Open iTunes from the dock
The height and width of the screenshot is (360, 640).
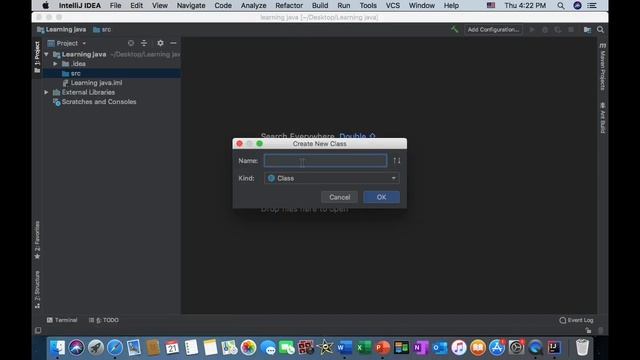(x=459, y=347)
